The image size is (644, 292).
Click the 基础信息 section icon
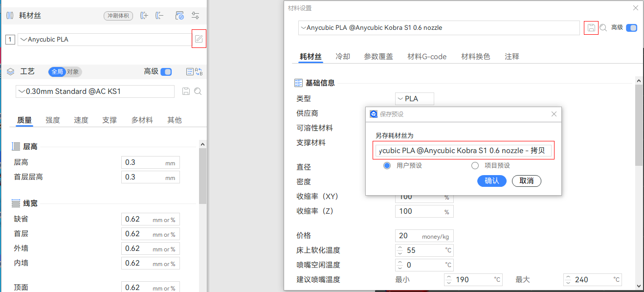click(298, 83)
